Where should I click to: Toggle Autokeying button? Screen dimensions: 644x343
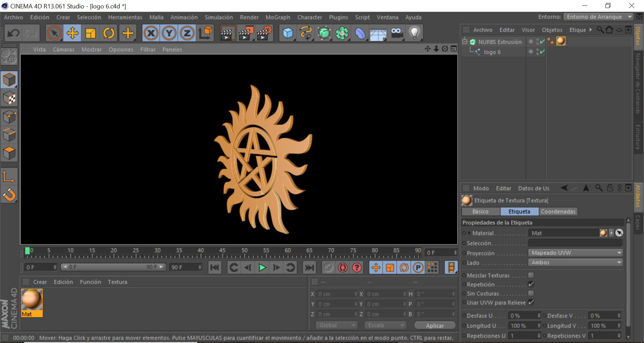tap(342, 267)
